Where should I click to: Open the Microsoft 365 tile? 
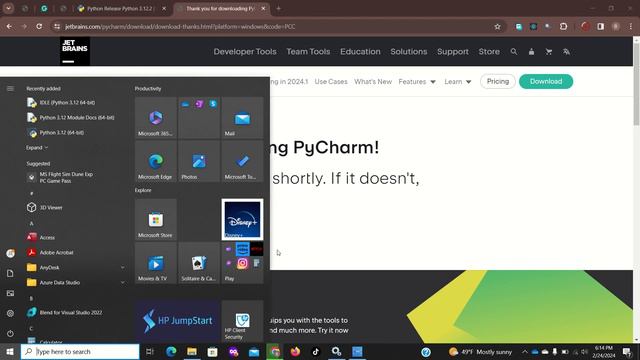click(156, 118)
